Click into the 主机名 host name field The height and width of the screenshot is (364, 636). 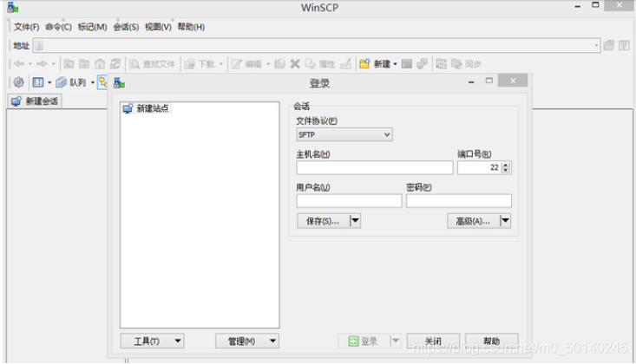374,167
